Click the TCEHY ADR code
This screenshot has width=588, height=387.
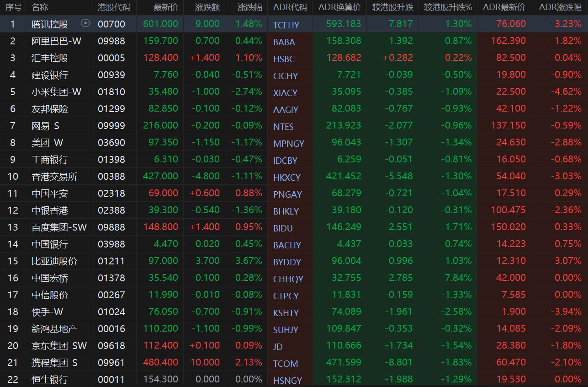[286, 25]
